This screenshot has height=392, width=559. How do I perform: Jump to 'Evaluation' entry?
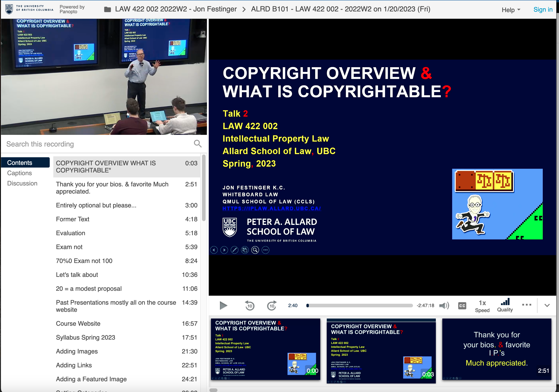tap(127, 233)
